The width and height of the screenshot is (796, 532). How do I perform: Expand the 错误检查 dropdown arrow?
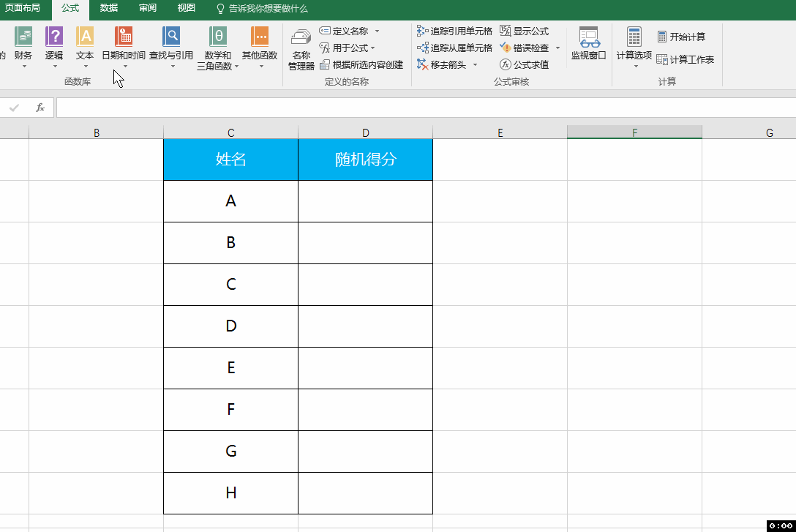coord(558,48)
